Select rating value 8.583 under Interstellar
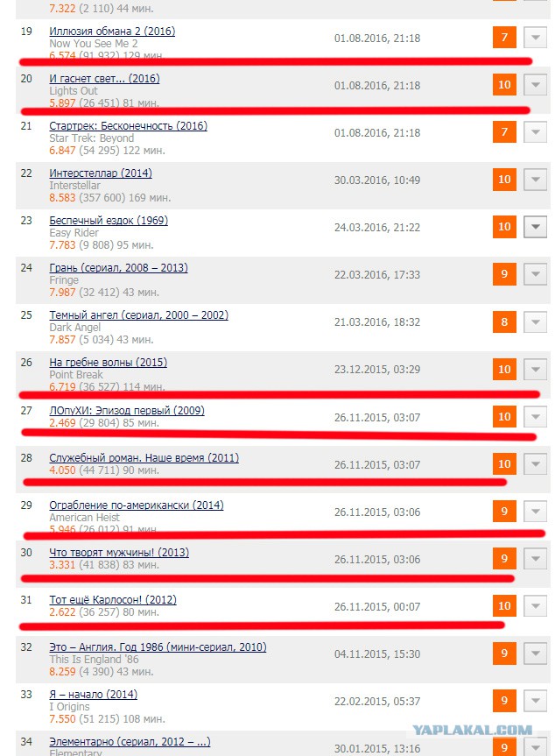Screen dimensions: 555x756 (x=62, y=198)
